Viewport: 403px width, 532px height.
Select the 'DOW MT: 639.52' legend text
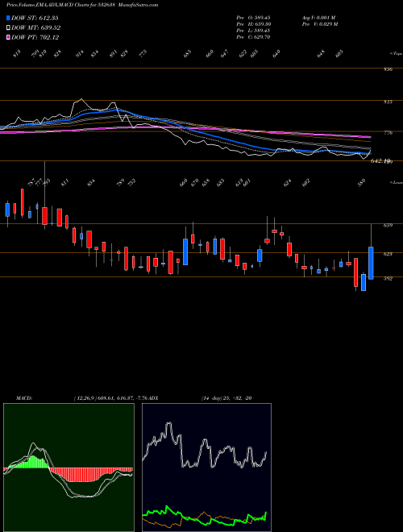point(36,28)
